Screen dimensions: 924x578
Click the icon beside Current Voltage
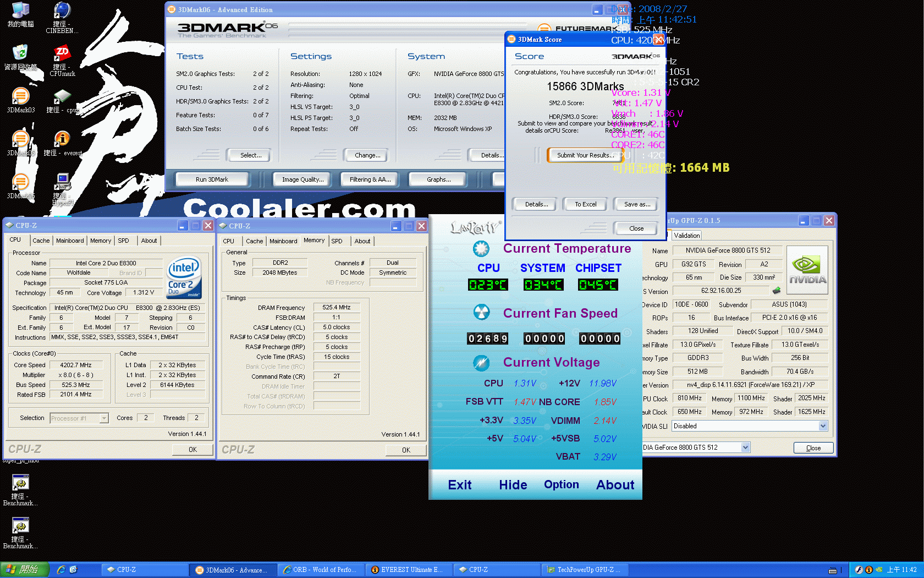[481, 363]
